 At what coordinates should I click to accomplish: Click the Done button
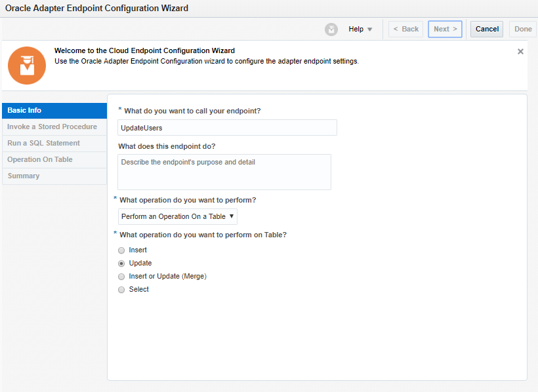pyautogui.click(x=523, y=29)
